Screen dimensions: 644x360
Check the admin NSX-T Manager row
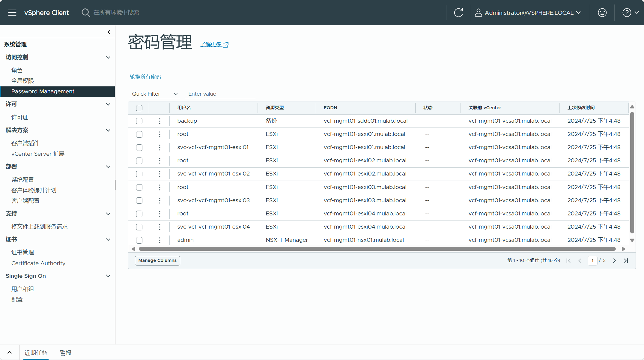(139, 240)
